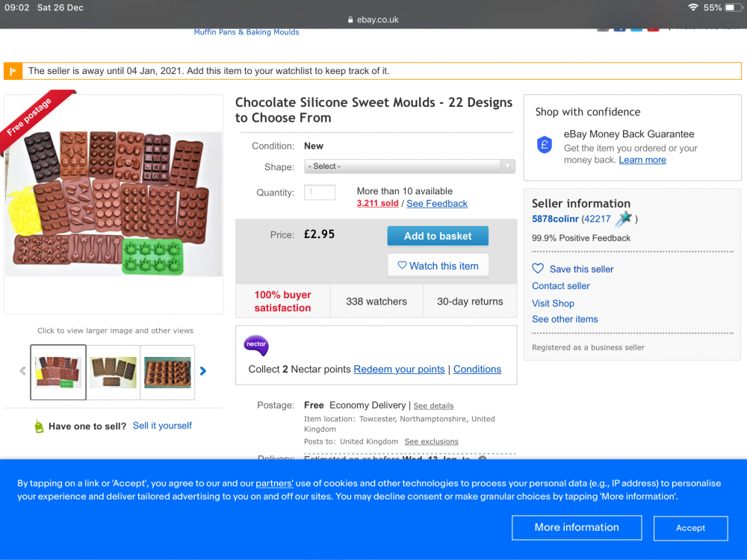The width and height of the screenshot is (747, 560).
Task: Click the 'More than 10 available' text
Action: click(x=404, y=191)
